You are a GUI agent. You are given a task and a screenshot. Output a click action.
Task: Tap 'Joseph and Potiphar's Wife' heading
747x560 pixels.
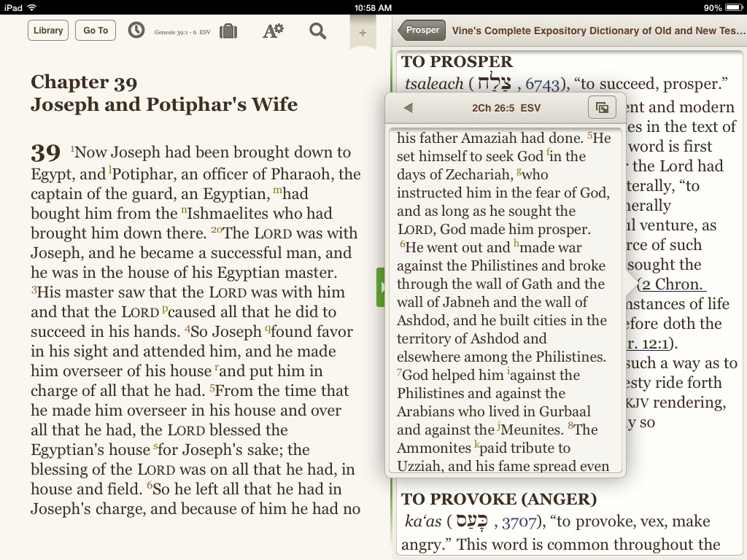coord(164,104)
